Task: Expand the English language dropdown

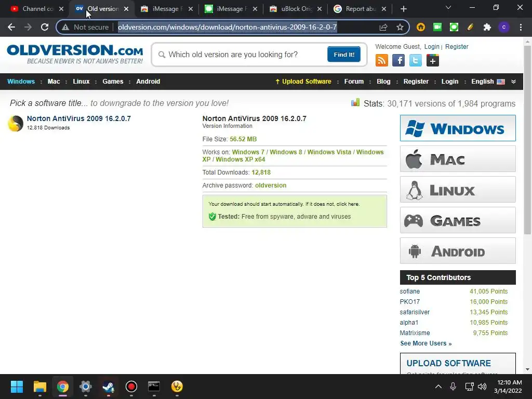Action: (x=514, y=82)
